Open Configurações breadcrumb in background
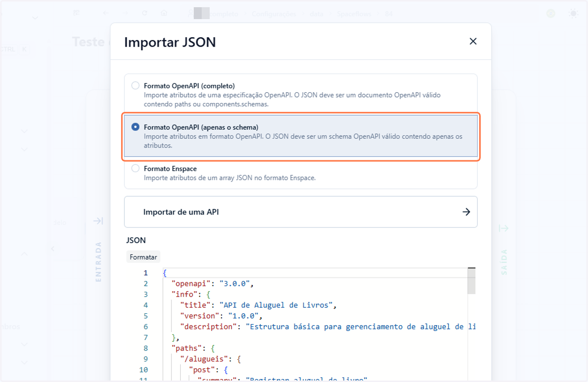588x382 pixels. pos(274,14)
